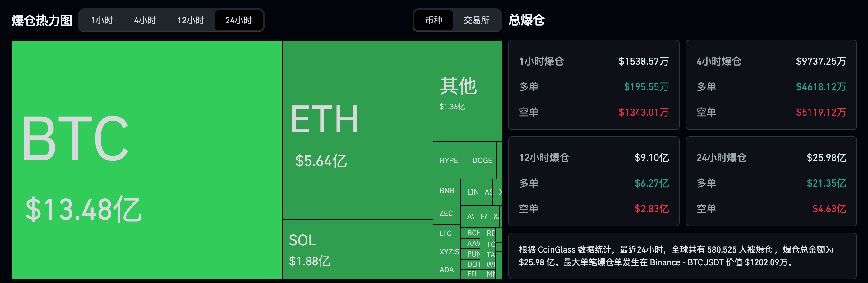
Task: Click the SOL amount $1.88亿
Action: [x=310, y=261]
